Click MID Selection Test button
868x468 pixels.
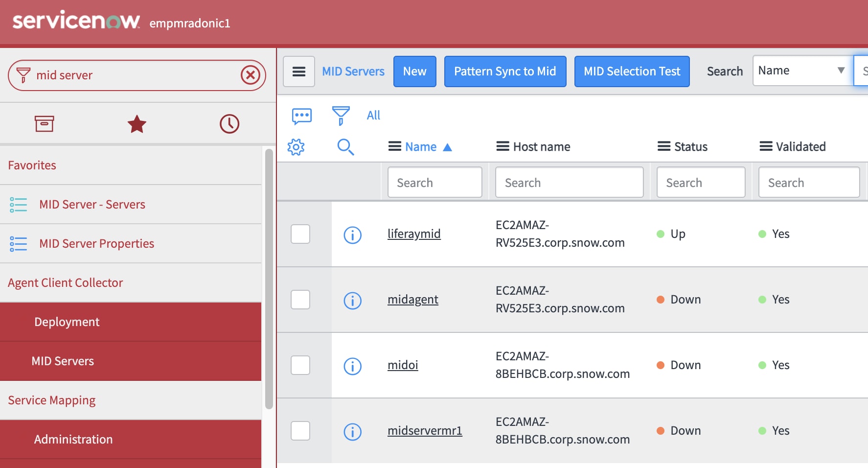[x=632, y=71]
